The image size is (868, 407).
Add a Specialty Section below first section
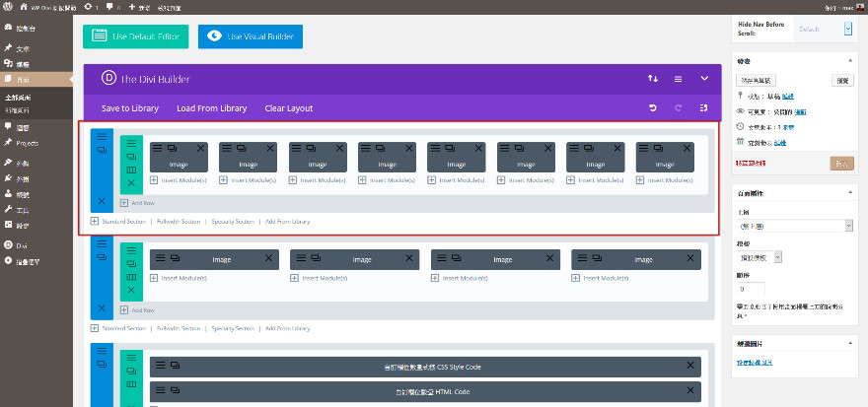coord(233,221)
